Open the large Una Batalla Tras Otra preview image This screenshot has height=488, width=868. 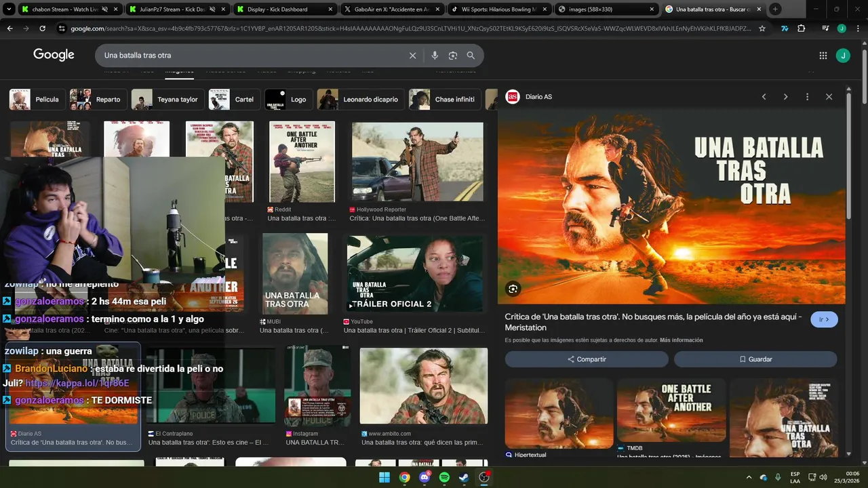tap(671, 209)
